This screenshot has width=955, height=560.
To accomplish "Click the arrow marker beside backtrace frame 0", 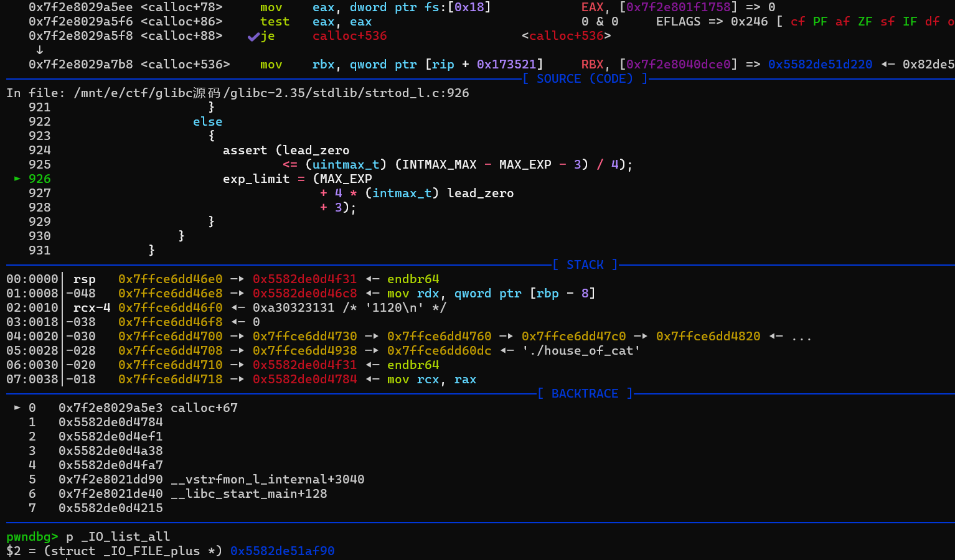I will point(17,408).
